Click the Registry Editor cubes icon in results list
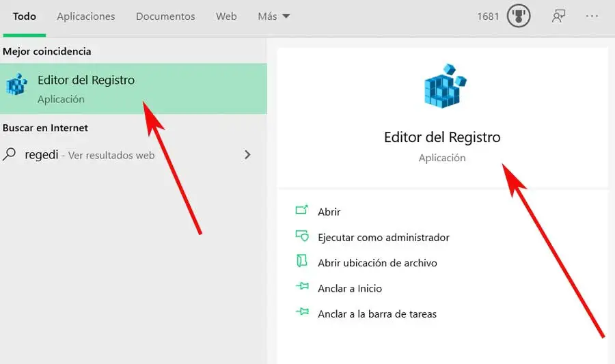This screenshot has height=364, width=615. [x=17, y=84]
